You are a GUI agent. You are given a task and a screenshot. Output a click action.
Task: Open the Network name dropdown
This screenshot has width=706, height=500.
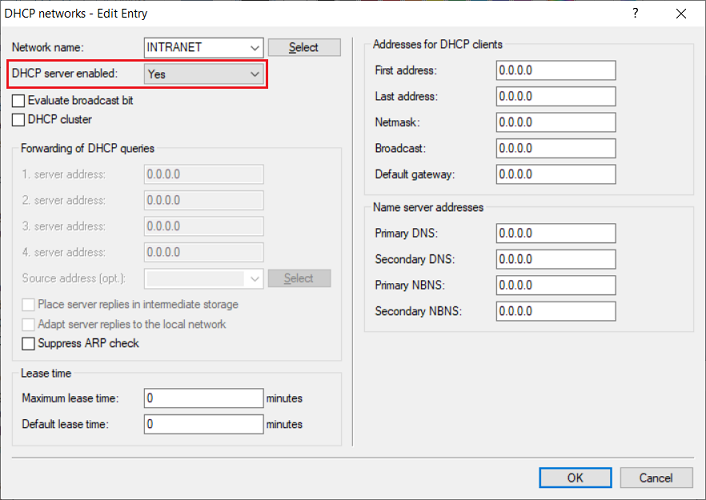tap(254, 48)
